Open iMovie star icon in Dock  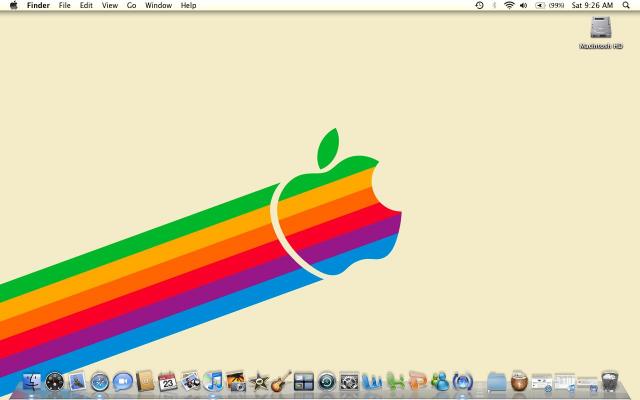click(x=259, y=382)
